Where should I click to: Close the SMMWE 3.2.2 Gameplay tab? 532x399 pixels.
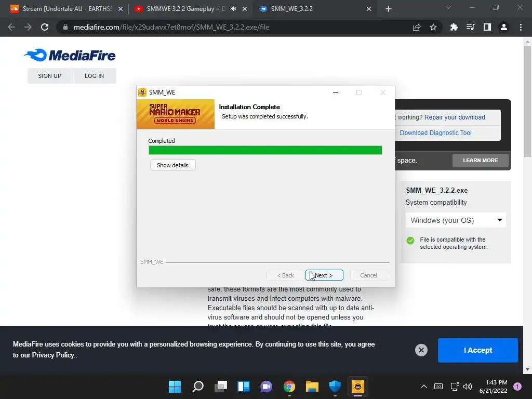click(x=245, y=9)
